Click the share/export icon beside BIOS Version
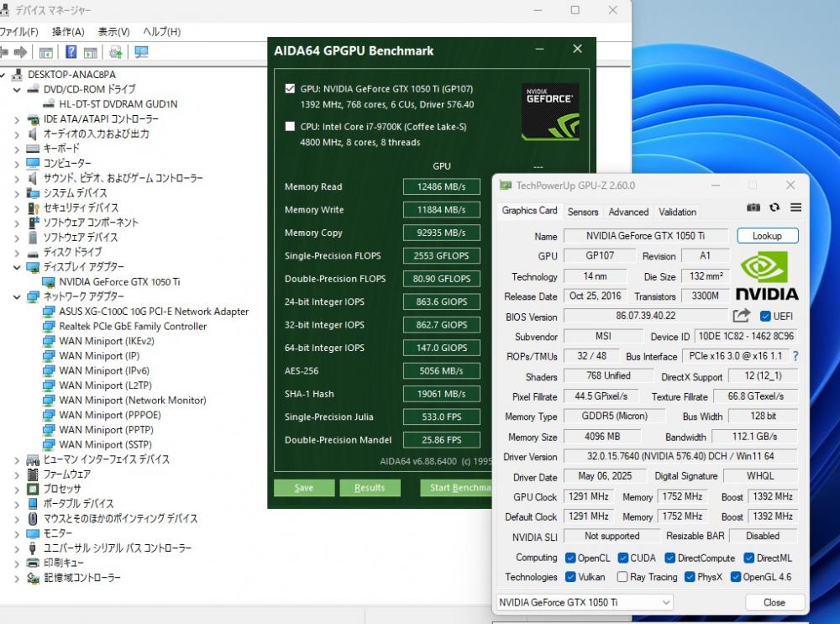The height and width of the screenshot is (624, 840). click(742, 316)
